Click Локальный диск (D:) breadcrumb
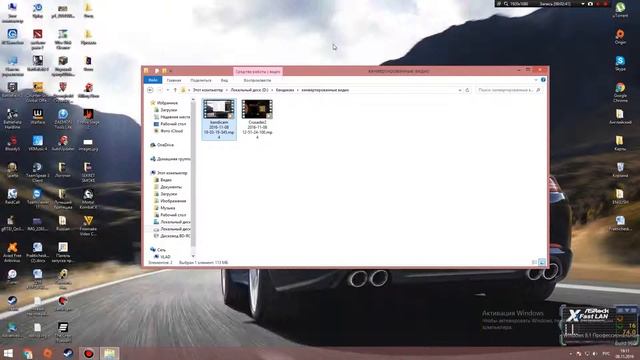 coord(249,90)
